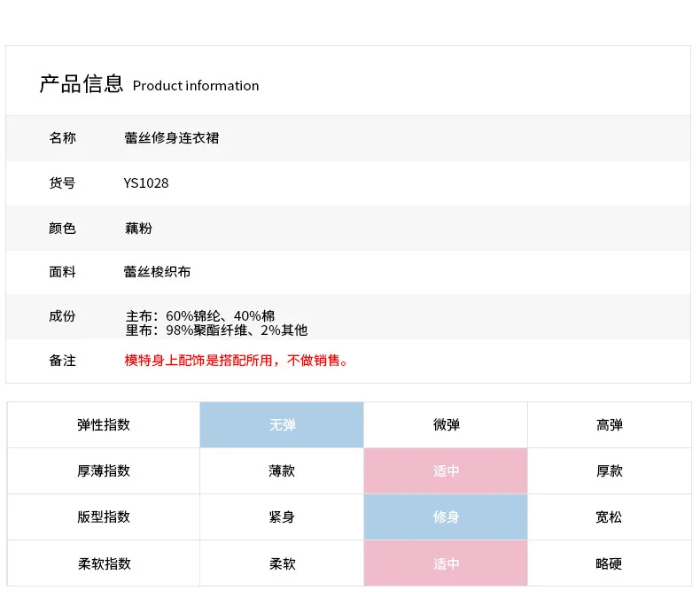Click the 微弹 cell
Image resolution: width=700 pixels, height=598 pixels.
click(x=446, y=425)
